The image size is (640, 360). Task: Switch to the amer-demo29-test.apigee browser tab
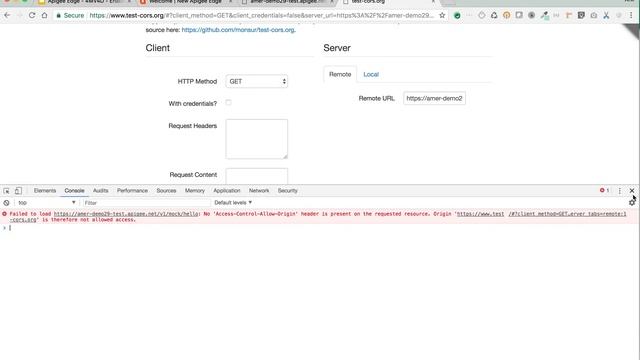point(287,2)
